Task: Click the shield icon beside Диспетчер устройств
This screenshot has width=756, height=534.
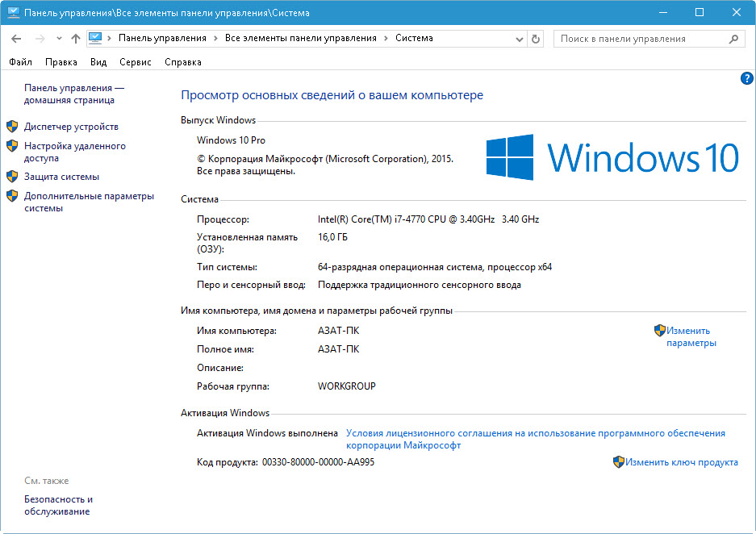Action: [12, 127]
